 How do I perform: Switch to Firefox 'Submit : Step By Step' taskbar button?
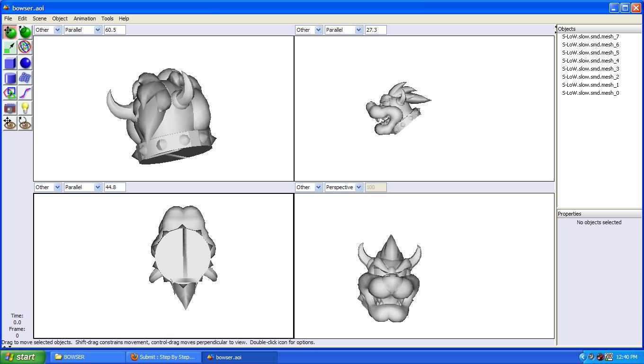(x=163, y=357)
